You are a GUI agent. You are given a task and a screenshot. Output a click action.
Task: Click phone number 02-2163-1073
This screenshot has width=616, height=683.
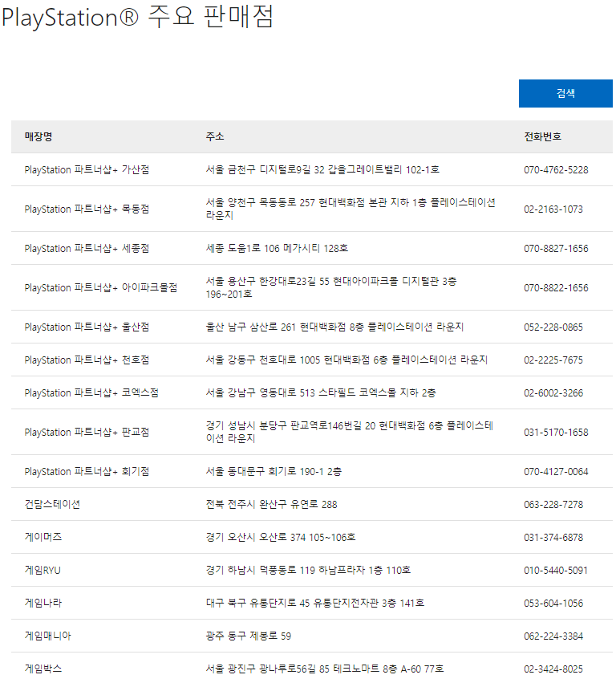click(553, 209)
